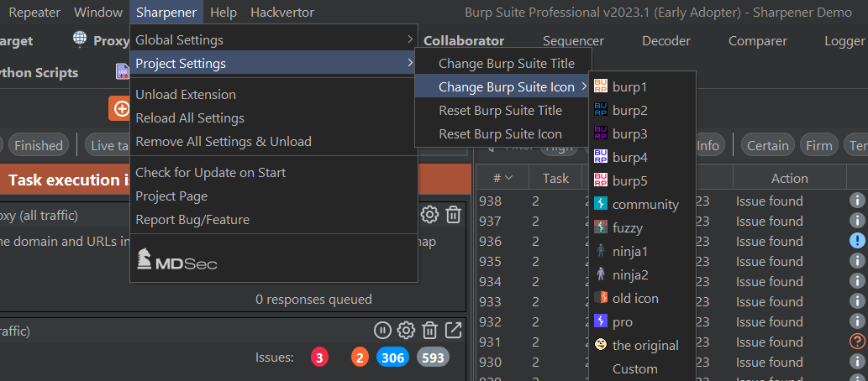The width and height of the screenshot is (868, 381).
Task: Expand Change Burp Suite Icon submenu
Action: (502, 86)
